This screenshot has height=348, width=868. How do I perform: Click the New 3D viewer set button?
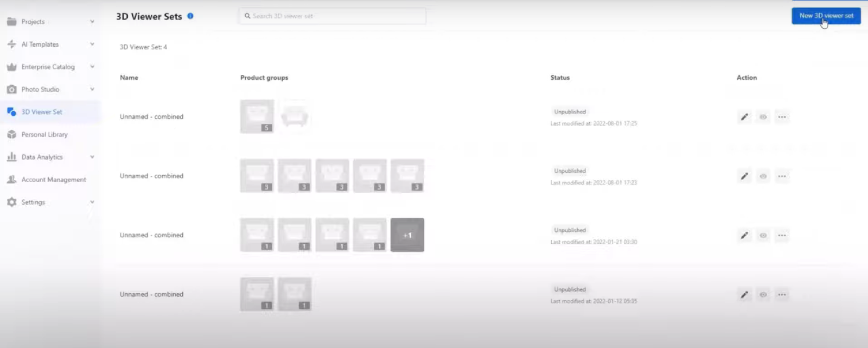(x=826, y=16)
